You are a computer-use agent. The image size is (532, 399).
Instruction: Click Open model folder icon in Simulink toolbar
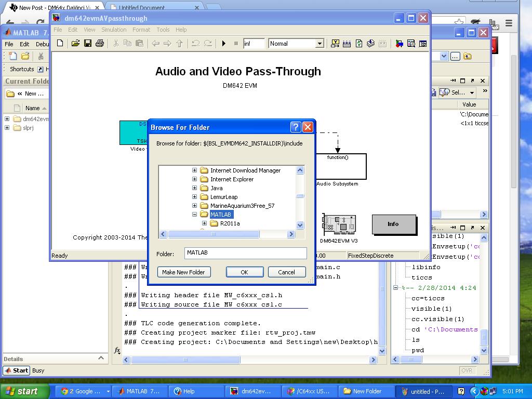75,43
